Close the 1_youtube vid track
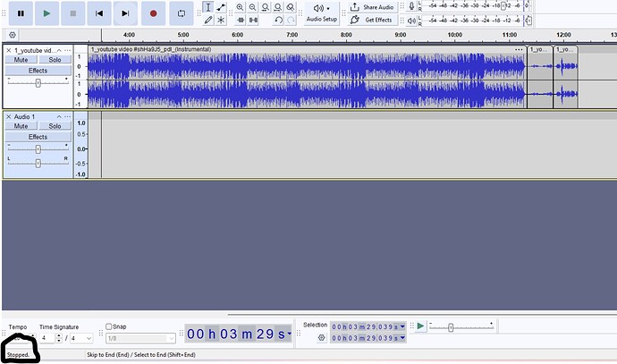The width and height of the screenshot is (617, 364). [8, 50]
